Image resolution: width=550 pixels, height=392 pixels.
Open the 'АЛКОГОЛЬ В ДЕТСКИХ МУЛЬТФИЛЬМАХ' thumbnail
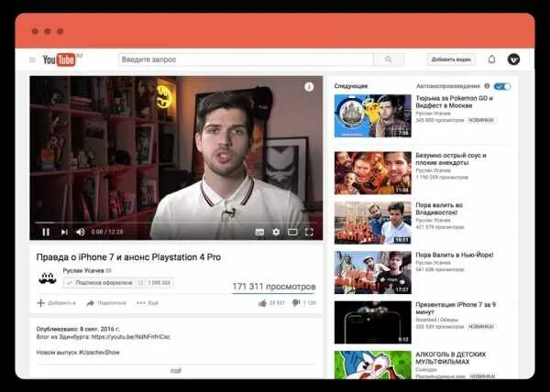tap(373, 365)
